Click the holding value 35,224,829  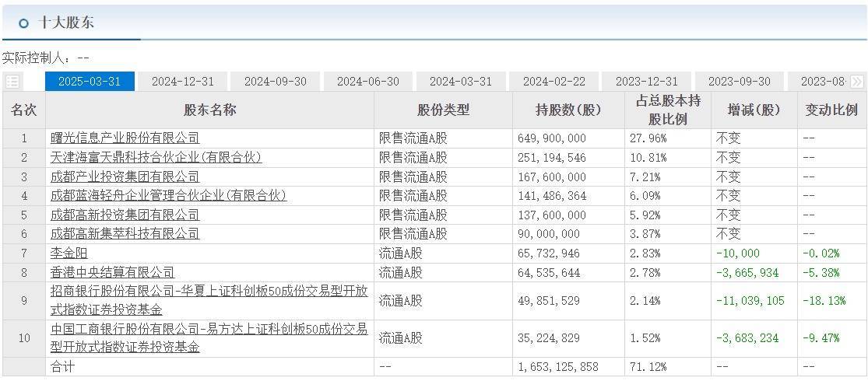(x=549, y=338)
